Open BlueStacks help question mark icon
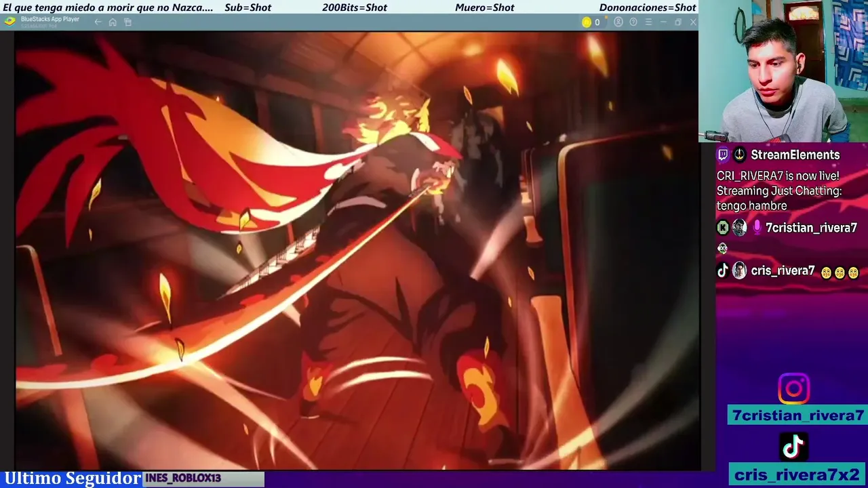 tap(633, 22)
